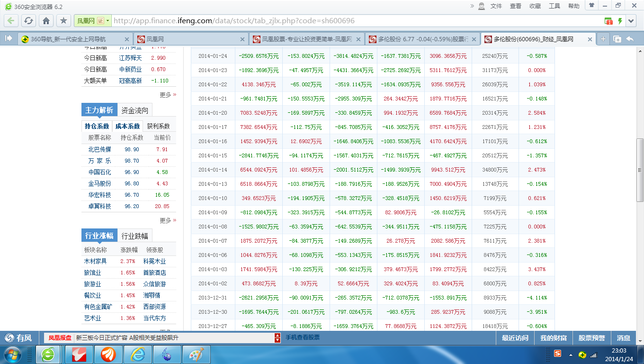Toggle the green lightning speed mode icon

coord(620,21)
